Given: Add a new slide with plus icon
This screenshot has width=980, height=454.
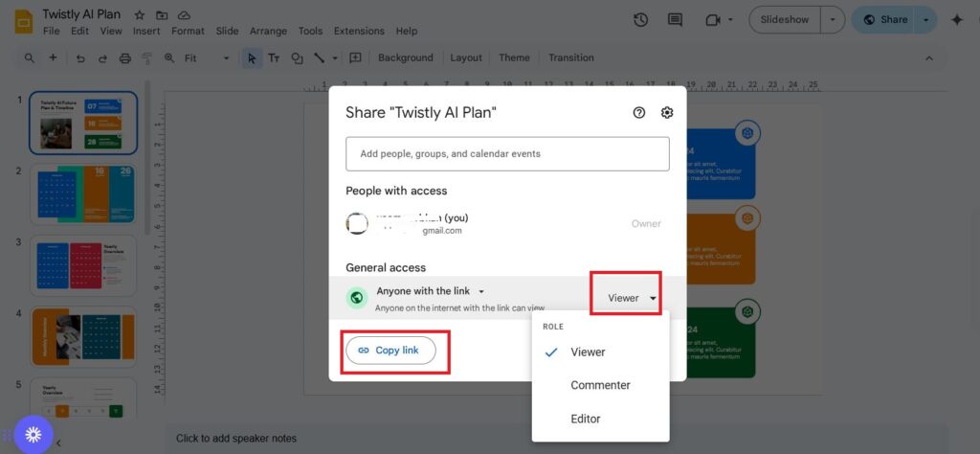Looking at the screenshot, I should click(54, 57).
